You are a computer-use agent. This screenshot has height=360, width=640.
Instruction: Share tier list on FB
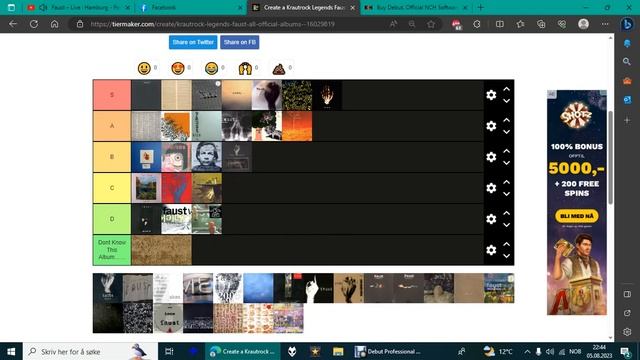click(x=240, y=42)
